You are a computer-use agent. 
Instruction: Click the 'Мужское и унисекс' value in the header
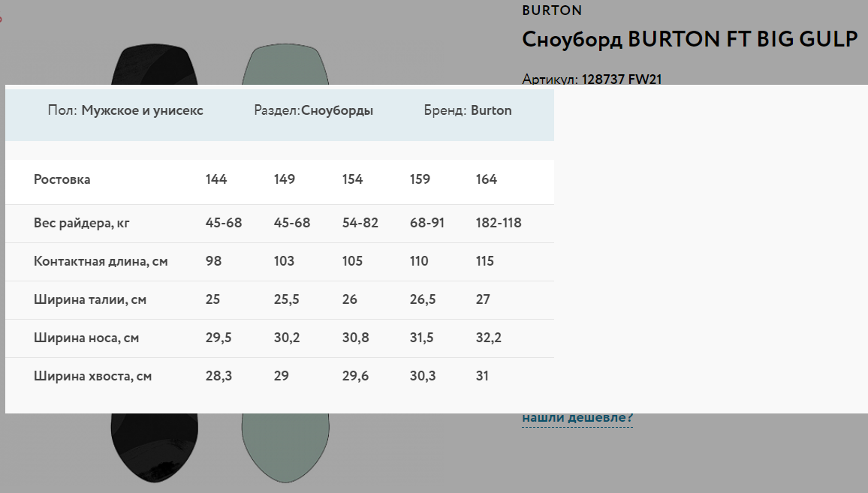(142, 110)
